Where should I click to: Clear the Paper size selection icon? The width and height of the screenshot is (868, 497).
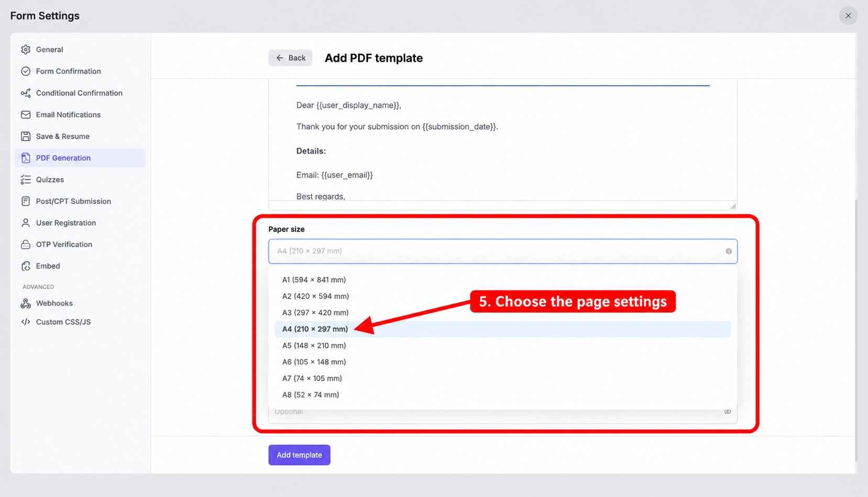(729, 251)
